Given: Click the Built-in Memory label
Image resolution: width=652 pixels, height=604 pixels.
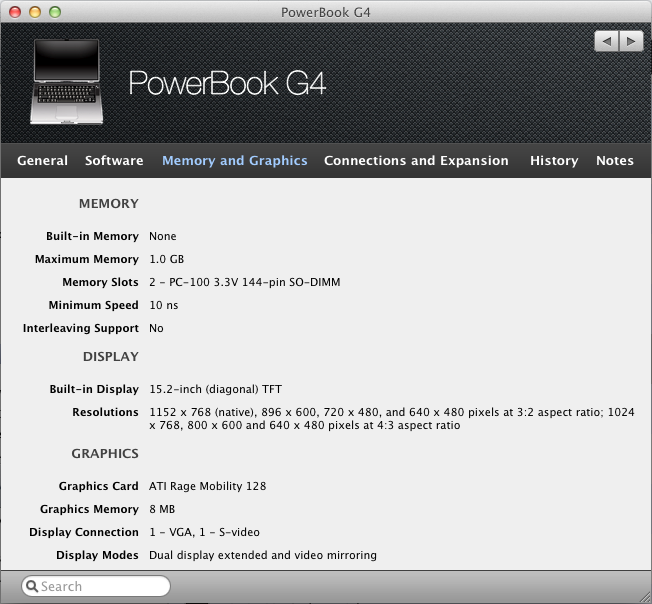Looking at the screenshot, I should [92, 236].
